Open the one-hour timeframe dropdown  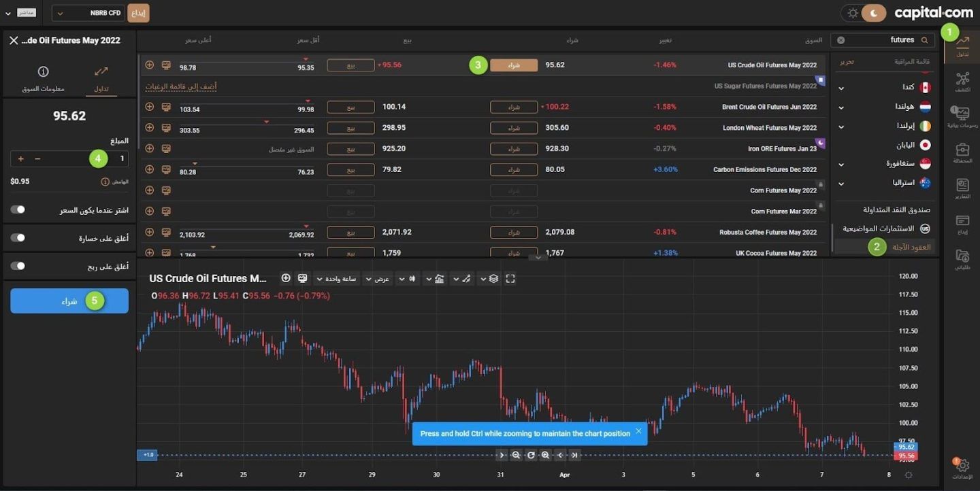[x=337, y=278]
